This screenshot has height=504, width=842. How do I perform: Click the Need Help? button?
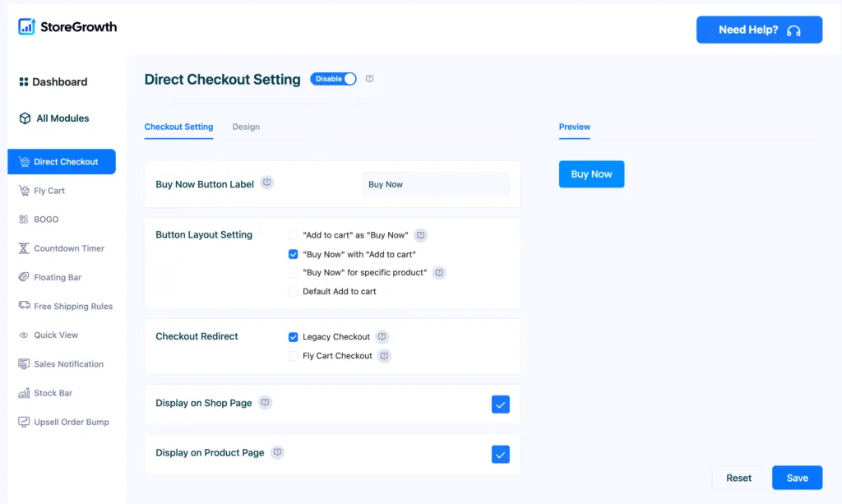[759, 30]
